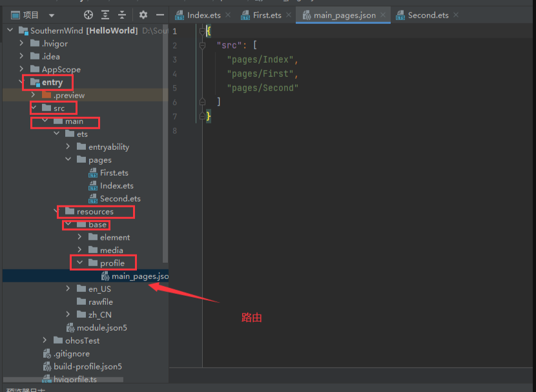
Task: Open the project view dropdown arrow
Action: click(x=52, y=15)
